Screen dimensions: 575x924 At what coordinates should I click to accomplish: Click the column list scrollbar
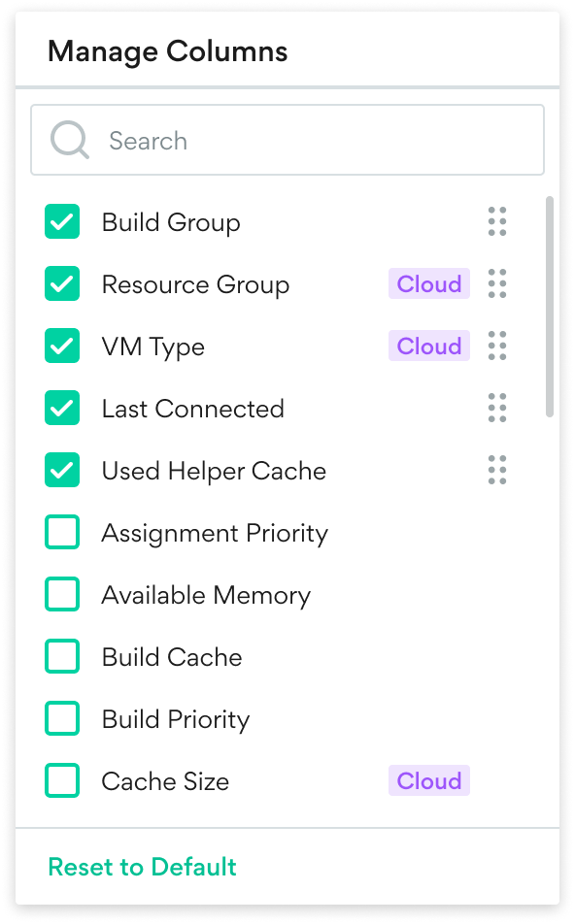(550, 307)
